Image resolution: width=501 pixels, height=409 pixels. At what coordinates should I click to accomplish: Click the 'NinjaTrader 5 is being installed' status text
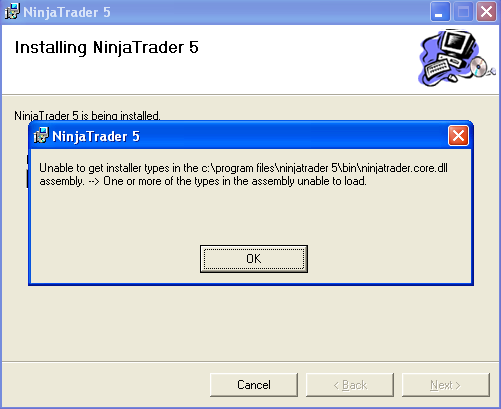(87, 116)
